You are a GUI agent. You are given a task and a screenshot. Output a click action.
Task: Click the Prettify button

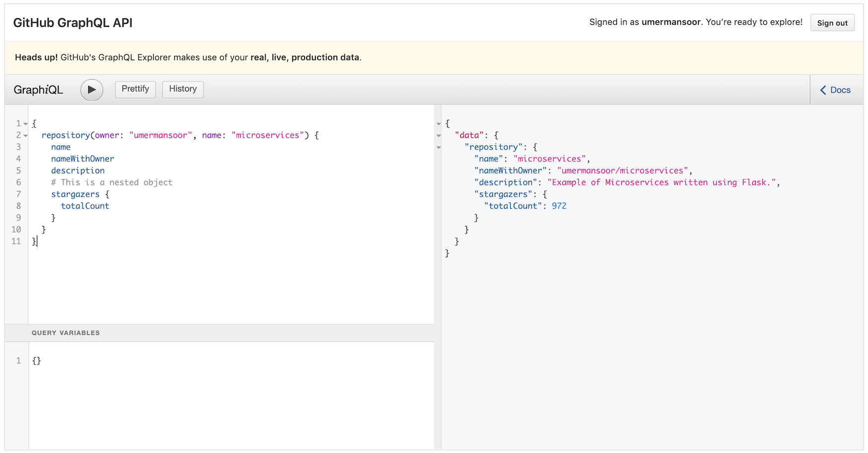135,89
